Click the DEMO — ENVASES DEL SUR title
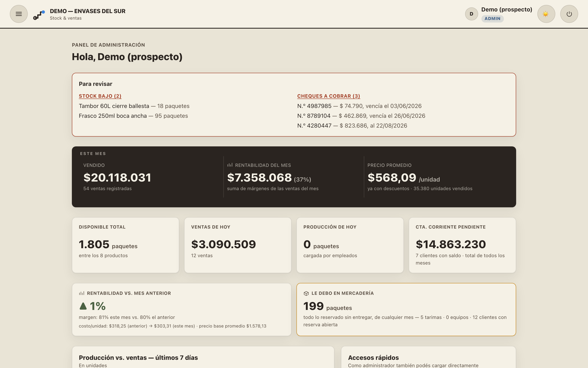Viewport: 588px width, 368px height. pos(87,11)
